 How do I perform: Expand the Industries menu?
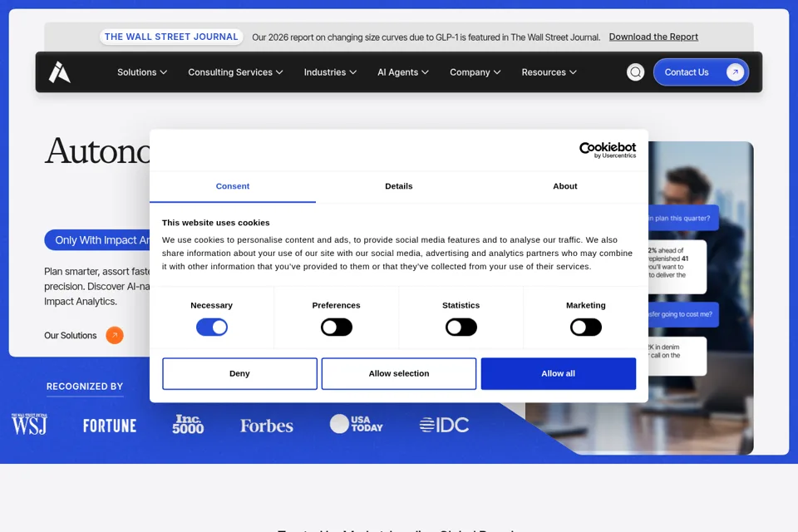point(330,72)
